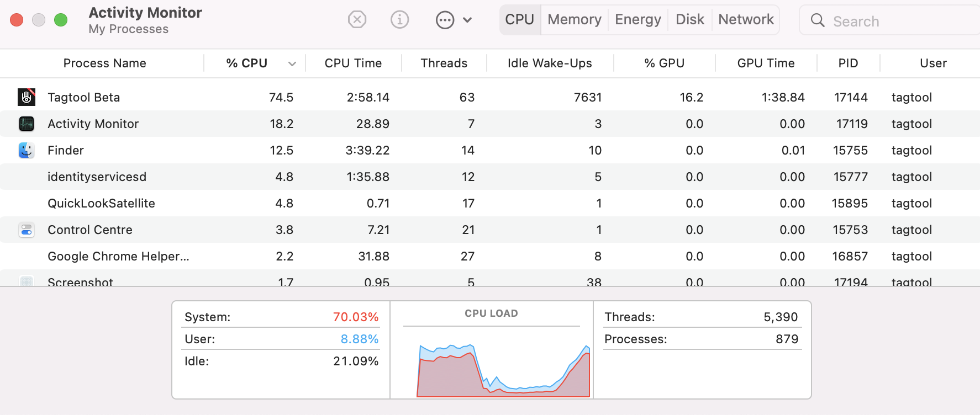980x415 pixels.
Task: Sort processes by PID column
Action: coord(847,63)
